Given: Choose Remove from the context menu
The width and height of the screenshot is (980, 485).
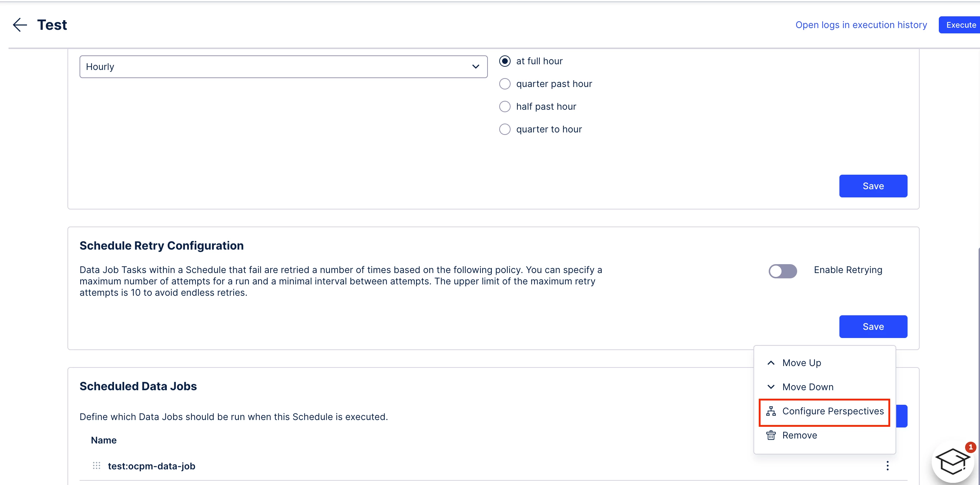Looking at the screenshot, I should (x=799, y=435).
